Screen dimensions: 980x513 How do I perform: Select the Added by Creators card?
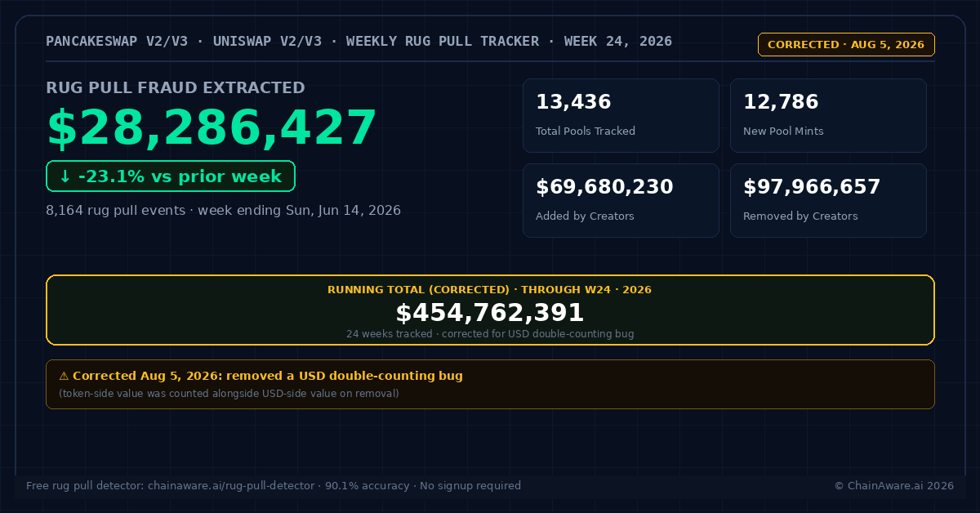tap(621, 201)
